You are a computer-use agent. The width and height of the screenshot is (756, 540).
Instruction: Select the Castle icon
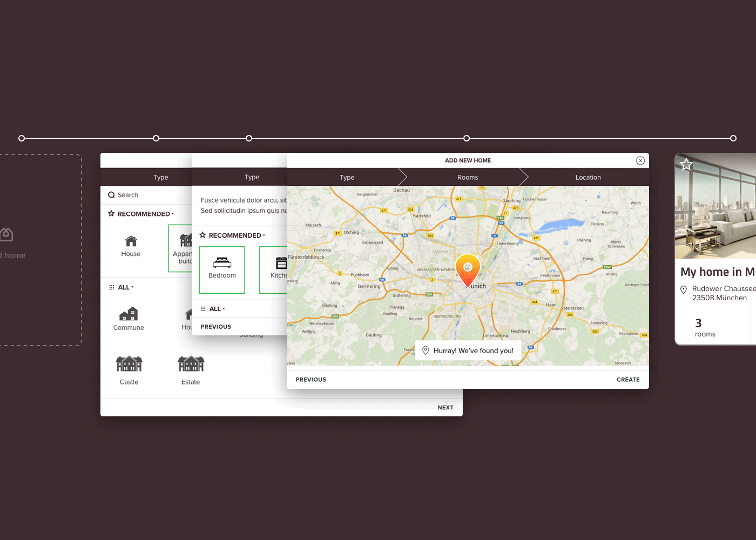pos(129,364)
